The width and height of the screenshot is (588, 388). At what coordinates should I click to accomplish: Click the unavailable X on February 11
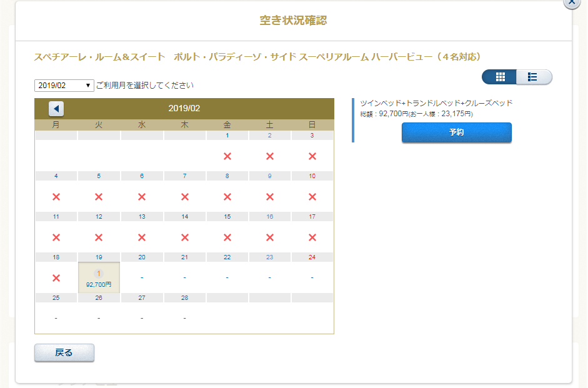[x=56, y=237]
